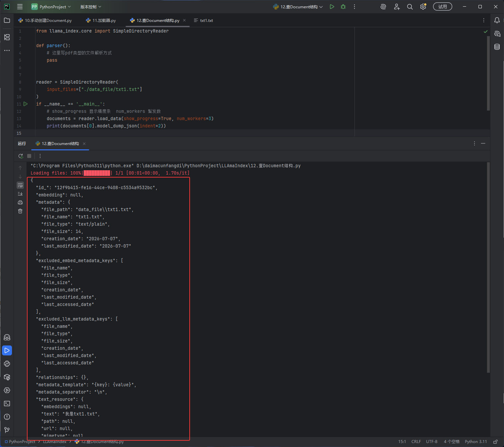Open the Project tool window folder icon

coord(7,20)
